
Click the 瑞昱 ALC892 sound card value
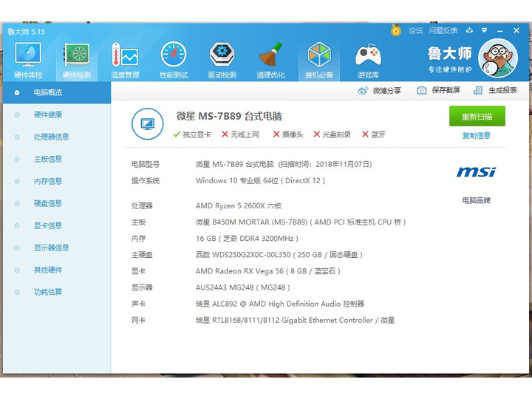coord(280,304)
